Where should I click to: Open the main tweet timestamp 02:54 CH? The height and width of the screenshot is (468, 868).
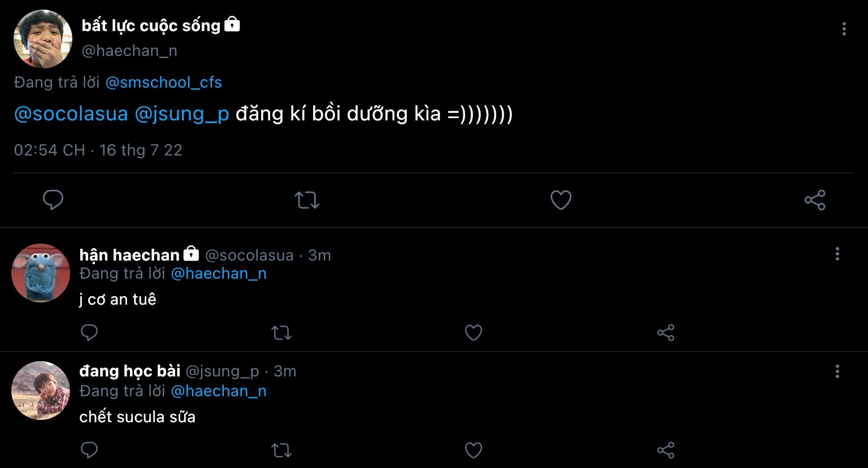pyautogui.click(x=50, y=150)
